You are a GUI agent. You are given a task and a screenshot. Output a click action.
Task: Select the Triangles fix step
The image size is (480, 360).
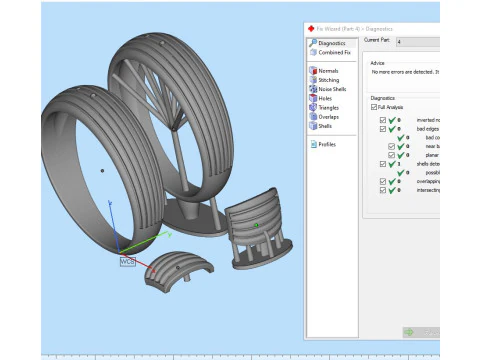click(x=324, y=107)
